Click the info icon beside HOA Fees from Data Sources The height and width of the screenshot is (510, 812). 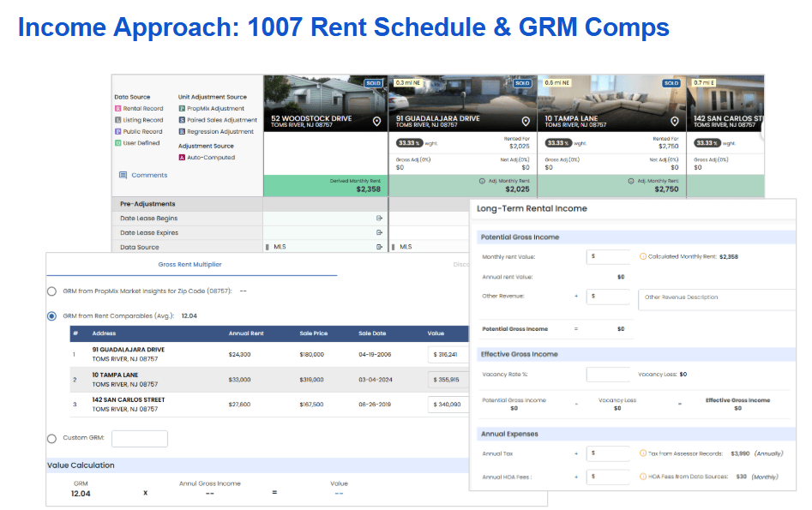coord(643,477)
